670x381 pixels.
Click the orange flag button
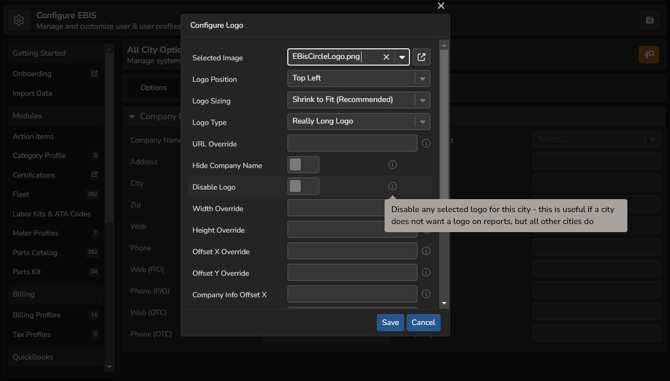[x=649, y=54]
